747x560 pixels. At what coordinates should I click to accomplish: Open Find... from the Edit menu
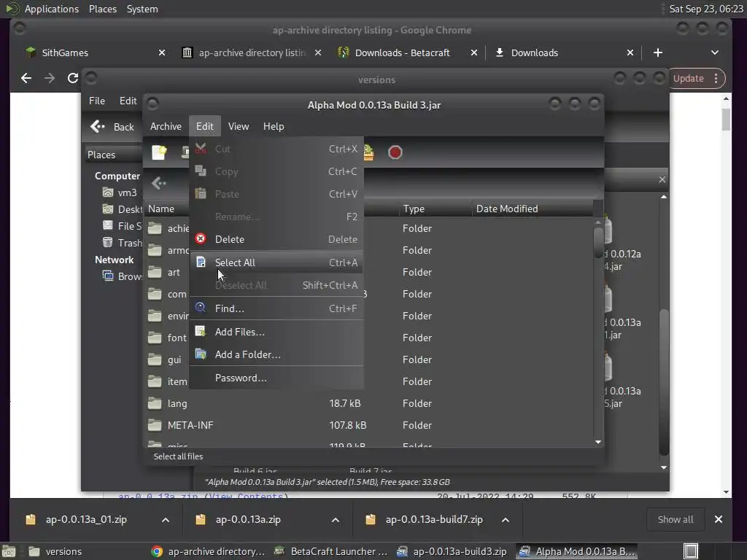tap(276, 308)
